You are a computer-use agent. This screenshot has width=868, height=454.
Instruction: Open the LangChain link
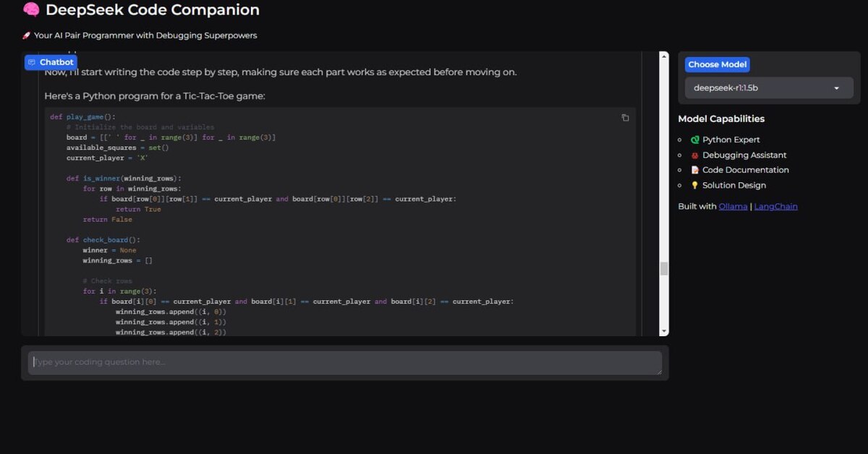click(x=775, y=207)
